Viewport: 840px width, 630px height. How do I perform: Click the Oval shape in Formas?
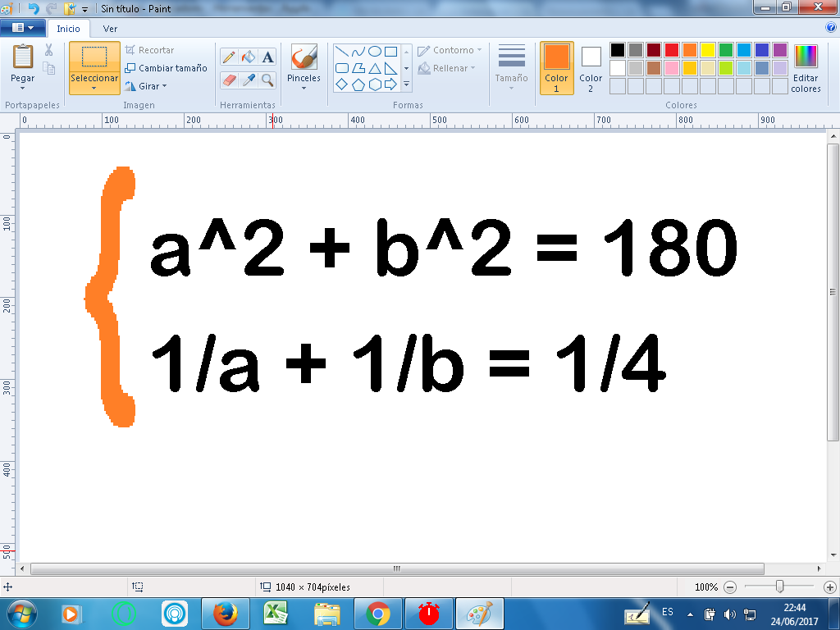click(x=374, y=51)
